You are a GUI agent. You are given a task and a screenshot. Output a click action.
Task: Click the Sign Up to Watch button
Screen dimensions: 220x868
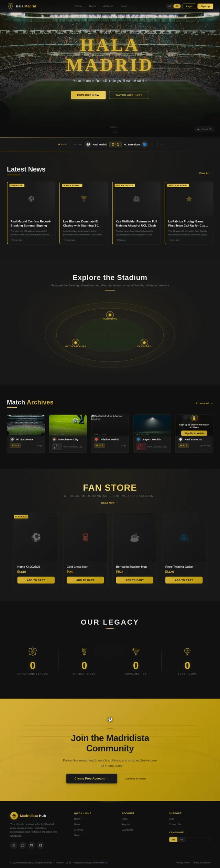[194, 433]
